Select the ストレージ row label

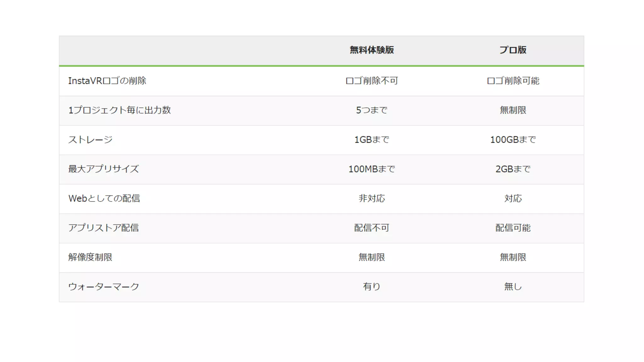(90, 140)
